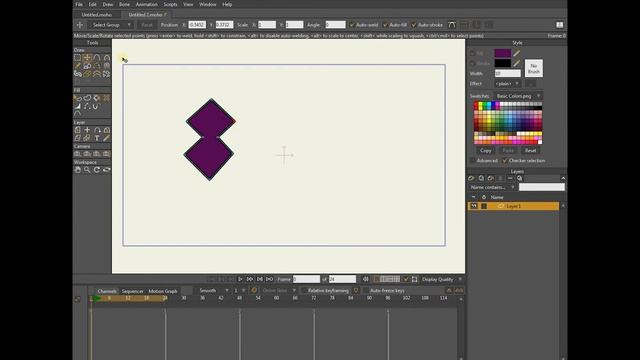This screenshot has width=640, height=360.
Task: Open the Effect plain dropdown
Action: (x=507, y=84)
